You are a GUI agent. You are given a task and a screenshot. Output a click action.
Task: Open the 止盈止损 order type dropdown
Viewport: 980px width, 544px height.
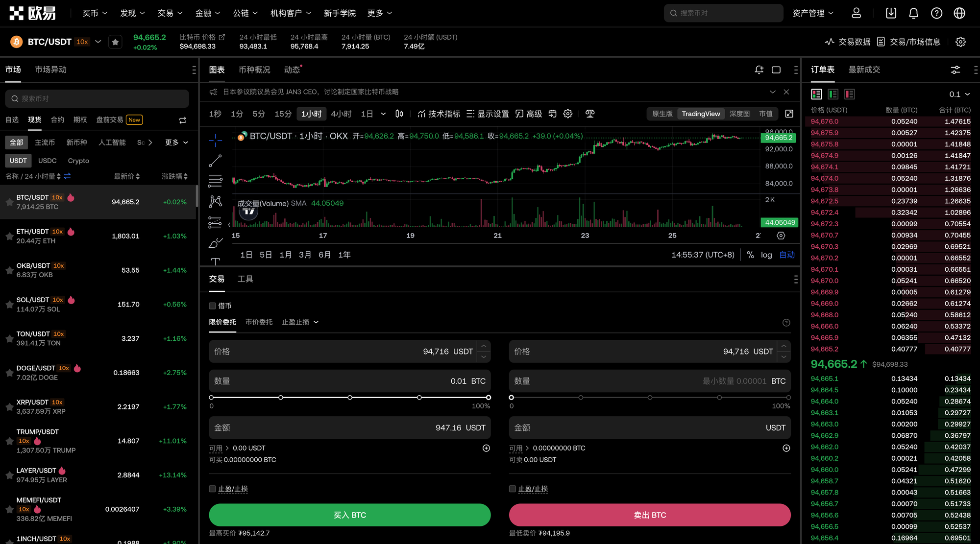(x=300, y=322)
